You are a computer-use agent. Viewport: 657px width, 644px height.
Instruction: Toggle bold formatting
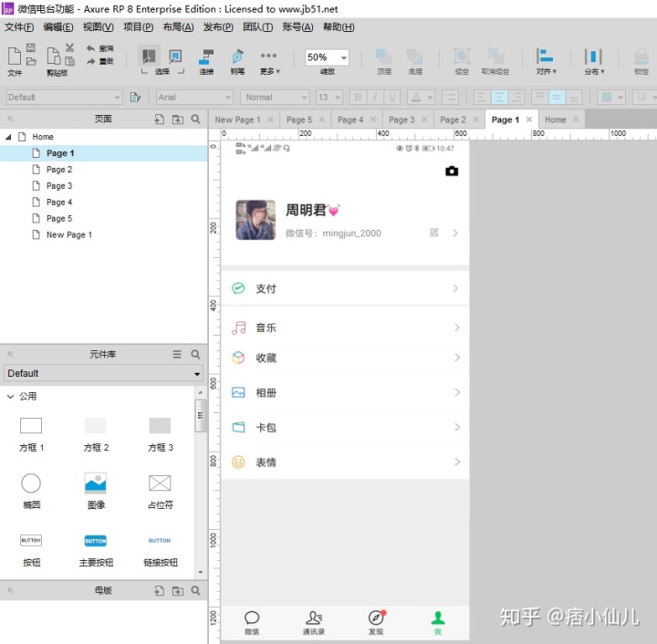pyautogui.click(x=358, y=97)
